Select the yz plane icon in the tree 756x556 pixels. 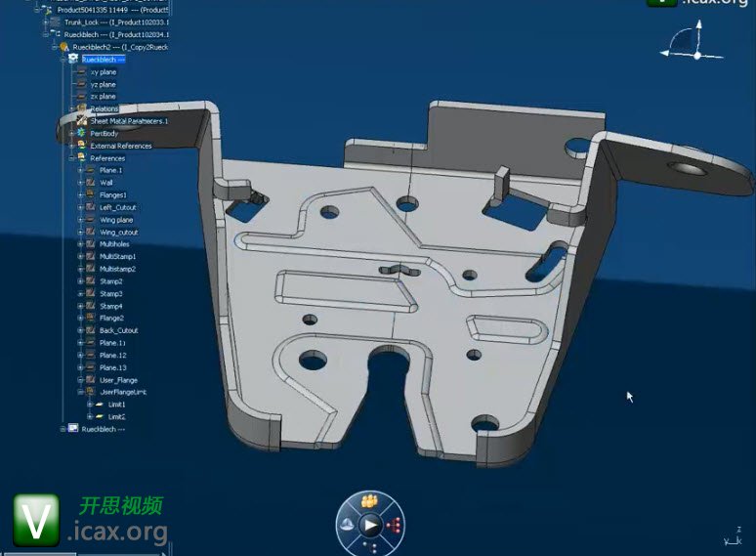coord(81,84)
